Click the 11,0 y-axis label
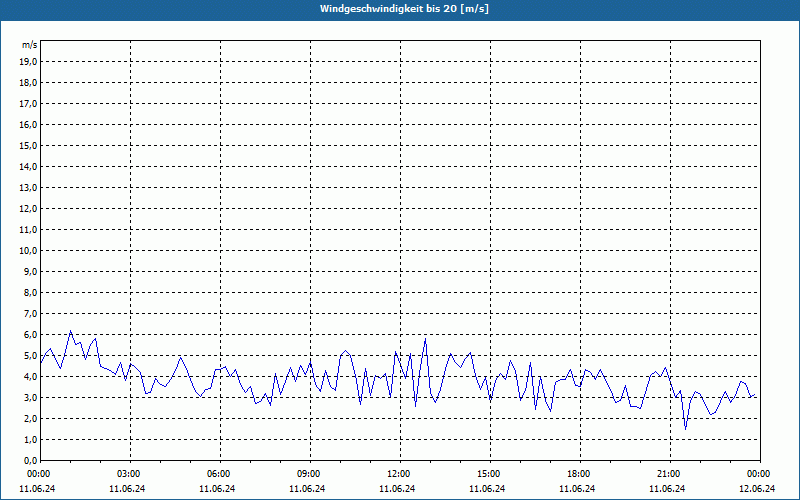The height and width of the screenshot is (500, 800). tap(28, 230)
